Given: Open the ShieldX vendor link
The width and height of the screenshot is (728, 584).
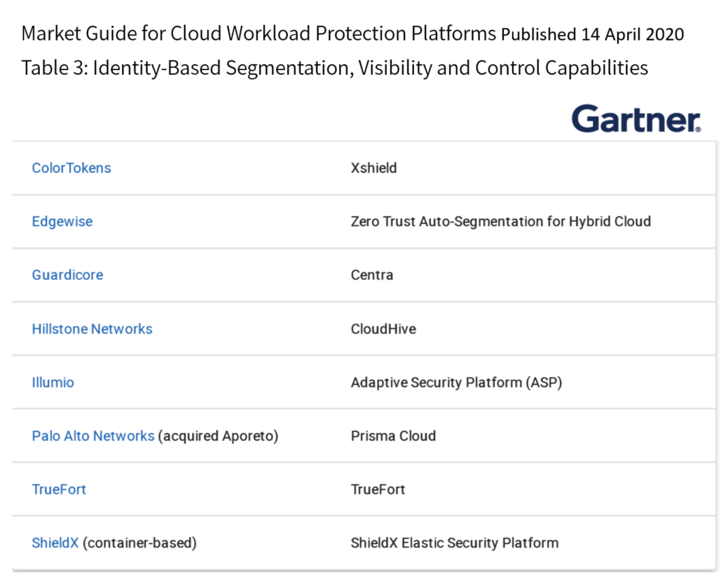Looking at the screenshot, I should [x=55, y=543].
